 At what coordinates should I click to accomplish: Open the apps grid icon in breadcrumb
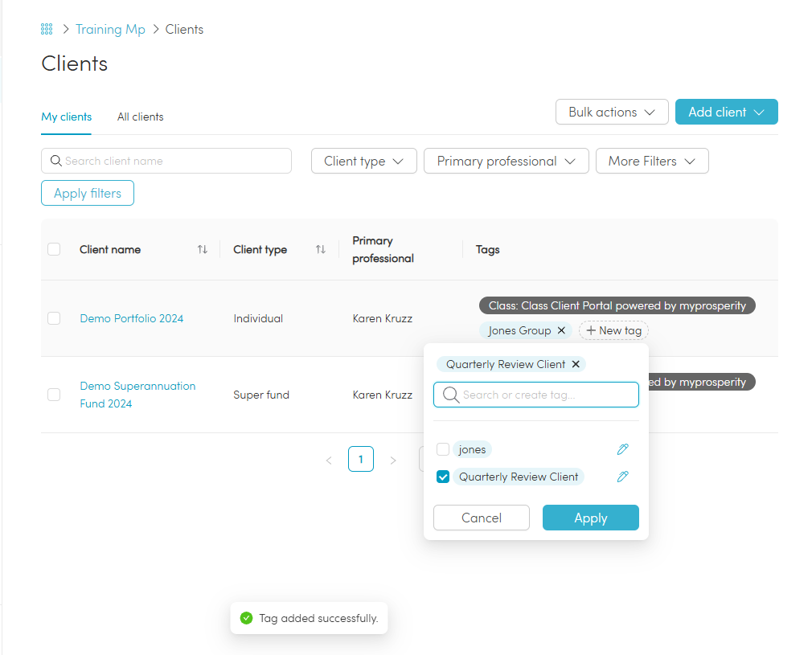(x=47, y=29)
